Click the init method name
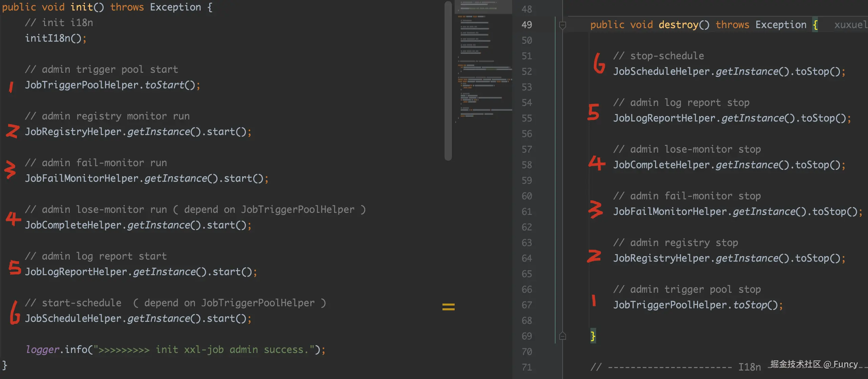This screenshot has height=379, width=868. pos(81,7)
